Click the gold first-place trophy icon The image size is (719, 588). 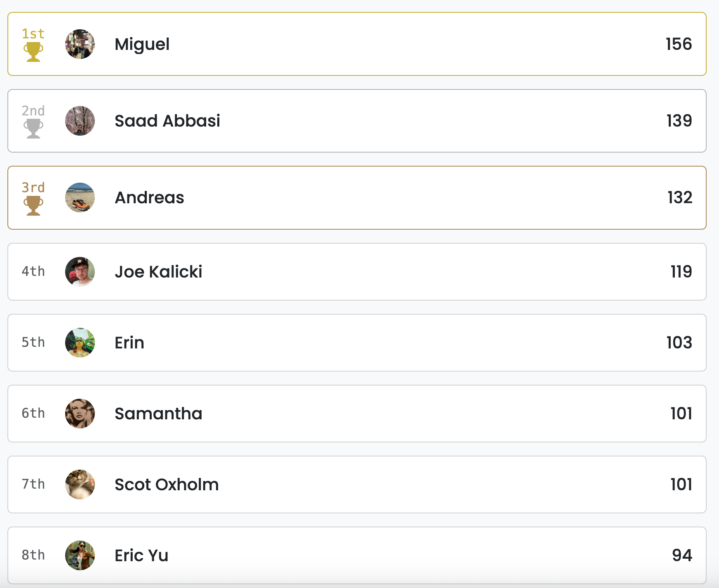33,52
